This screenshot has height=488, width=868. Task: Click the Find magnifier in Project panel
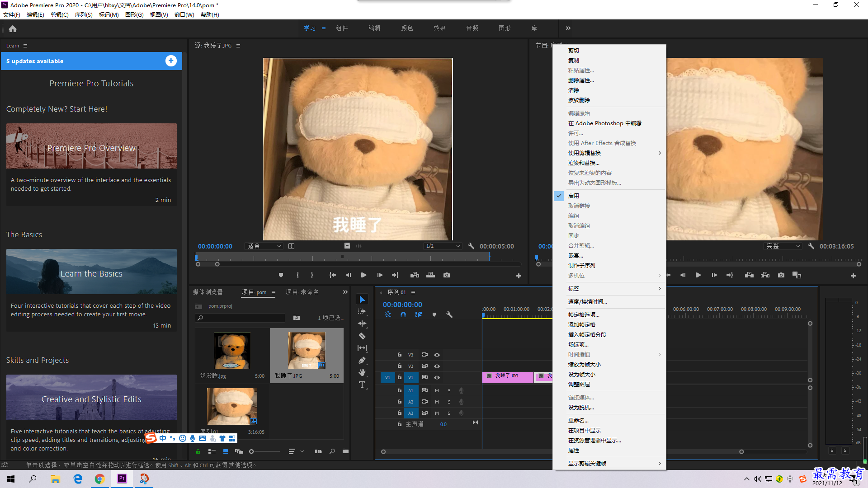tap(332, 451)
